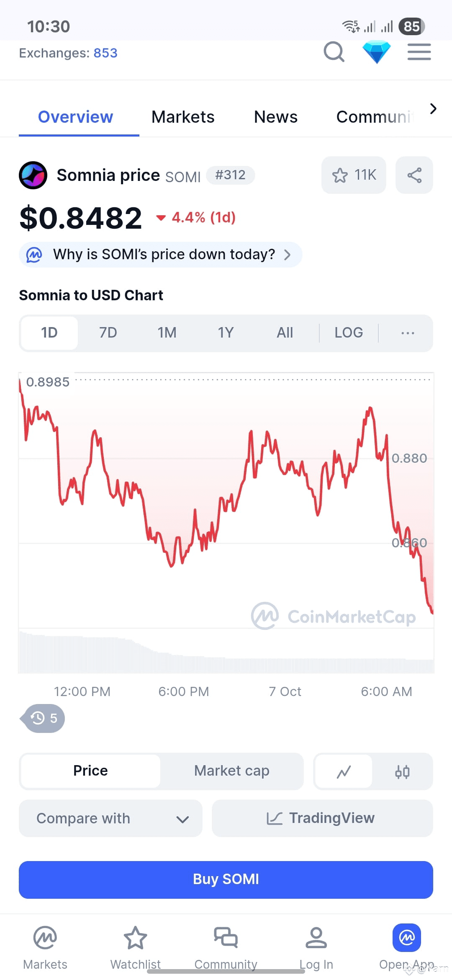The height and width of the screenshot is (980, 452).
Task: Open the hamburger menu
Action: click(x=419, y=52)
